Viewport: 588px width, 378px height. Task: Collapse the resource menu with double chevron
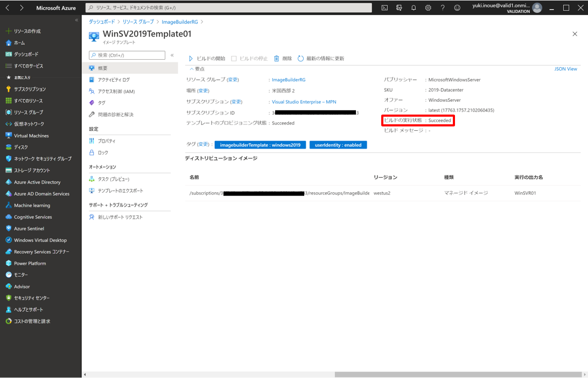pos(172,55)
